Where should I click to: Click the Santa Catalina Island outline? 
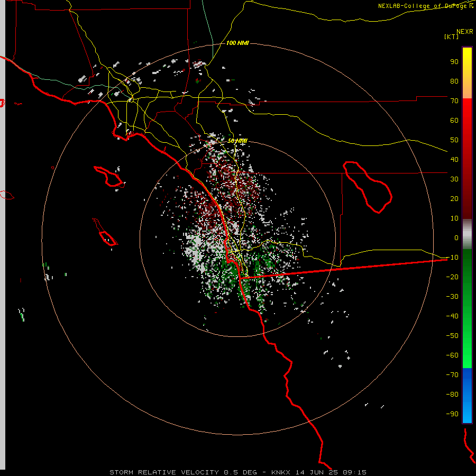pos(109,177)
